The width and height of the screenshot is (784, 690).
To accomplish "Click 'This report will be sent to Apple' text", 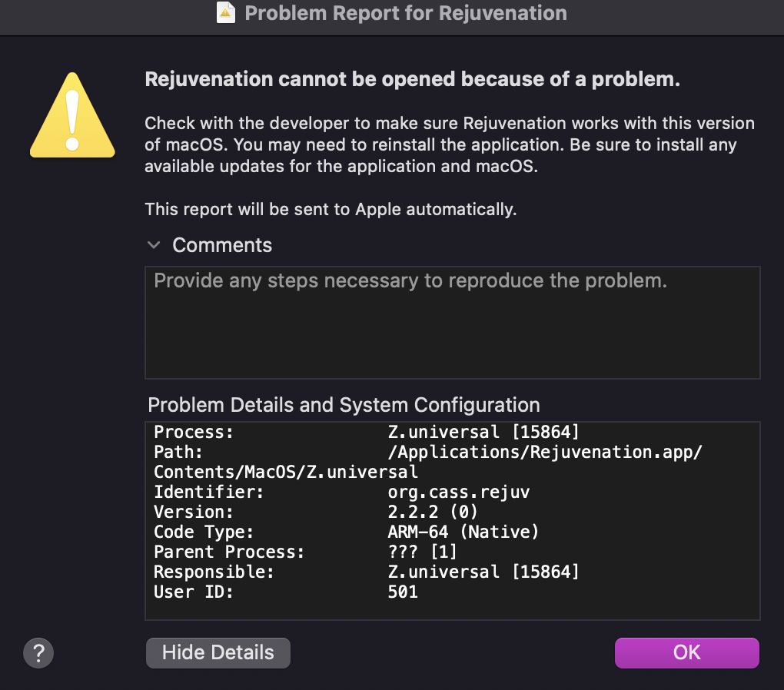I will click(331, 209).
